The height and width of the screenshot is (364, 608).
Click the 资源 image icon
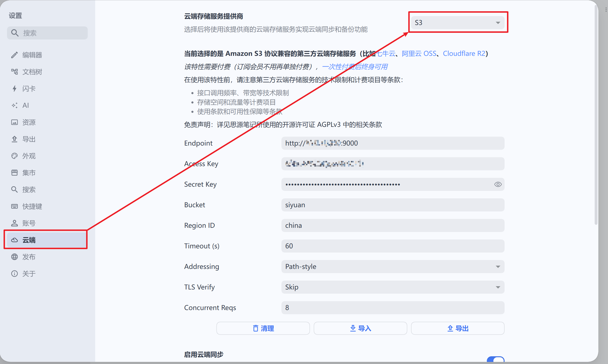click(x=15, y=122)
